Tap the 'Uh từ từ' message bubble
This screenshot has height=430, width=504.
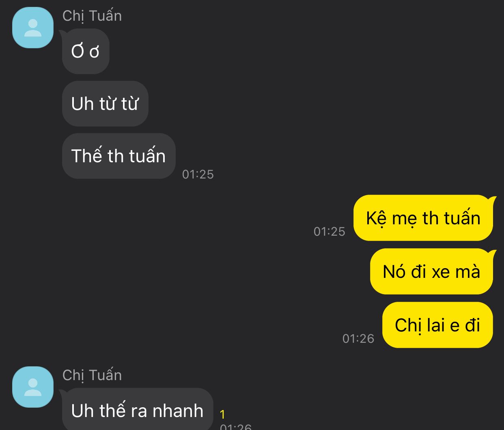point(105,103)
